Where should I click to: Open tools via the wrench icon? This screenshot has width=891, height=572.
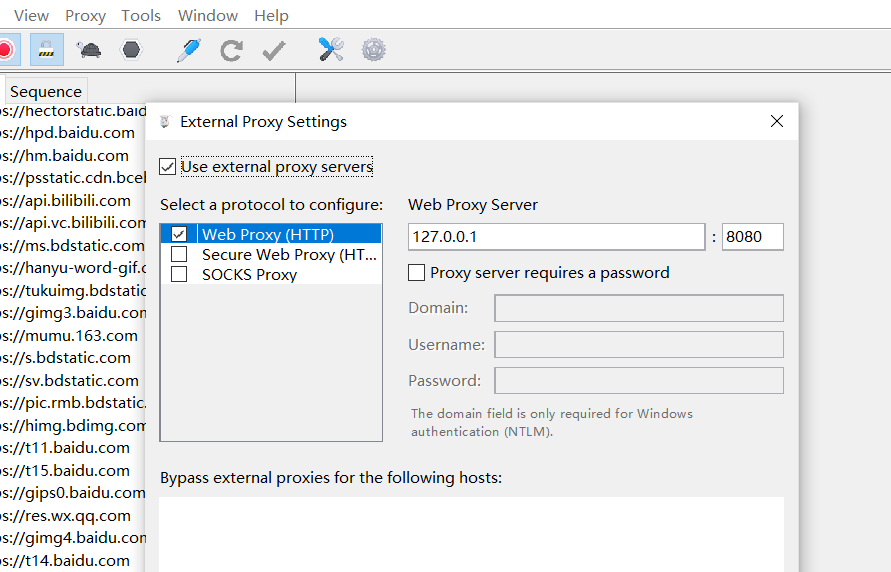pyautogui.click(x=331, y=49)
